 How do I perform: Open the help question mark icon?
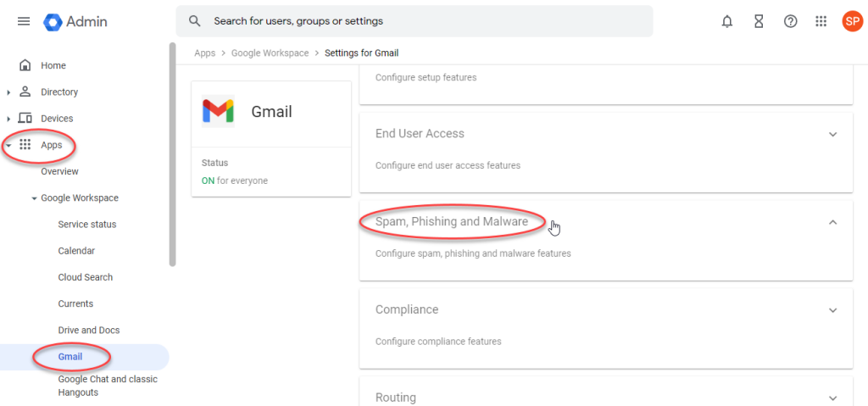point(790,21)
